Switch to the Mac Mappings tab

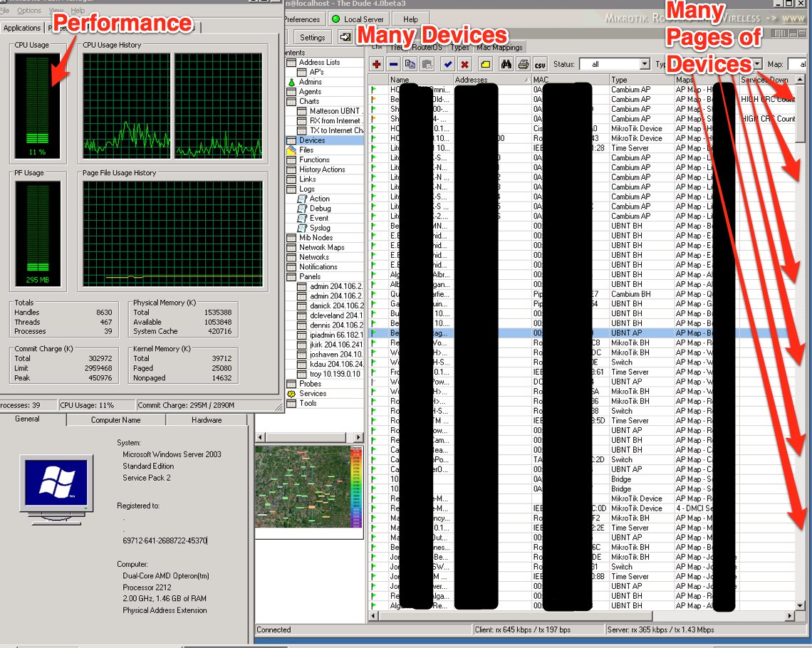pyautogui.click(x=499, y=47)
